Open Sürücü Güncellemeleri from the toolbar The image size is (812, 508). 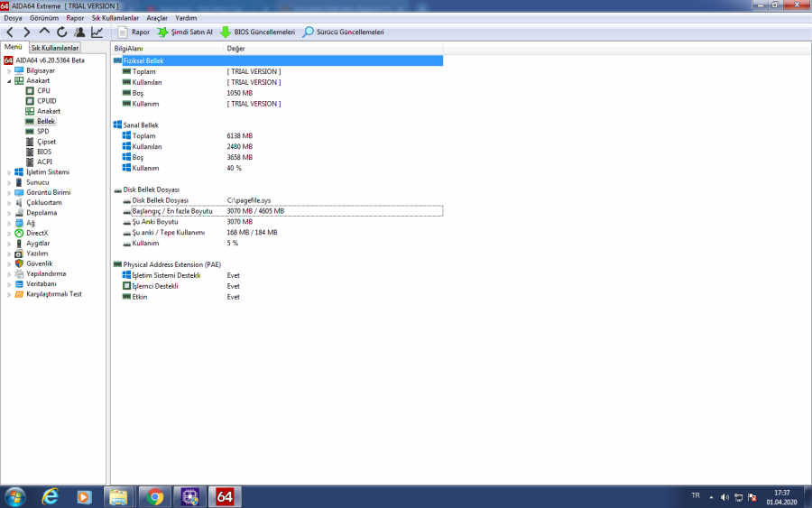(x=344, y=32)
